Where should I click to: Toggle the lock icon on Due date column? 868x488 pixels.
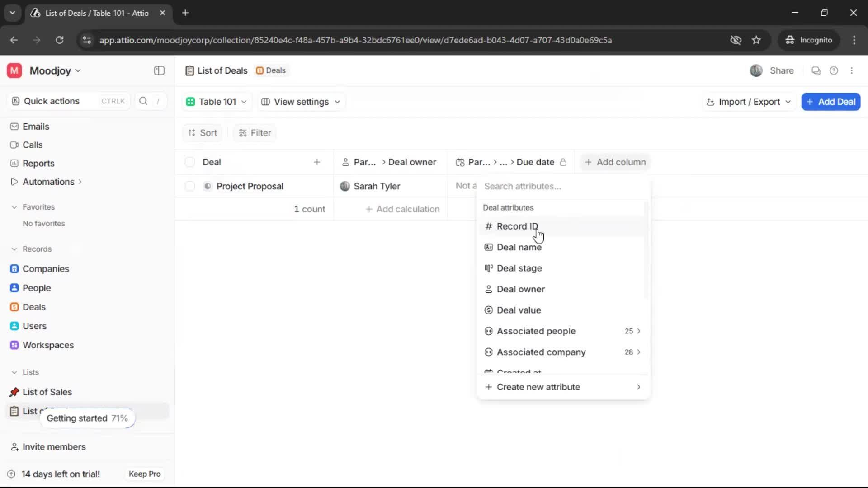point(563,162)
